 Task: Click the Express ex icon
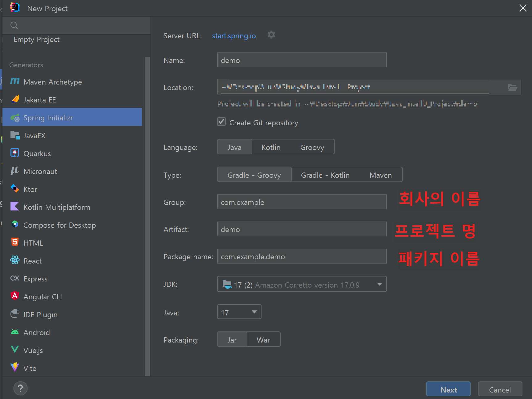tap(15, 278)
